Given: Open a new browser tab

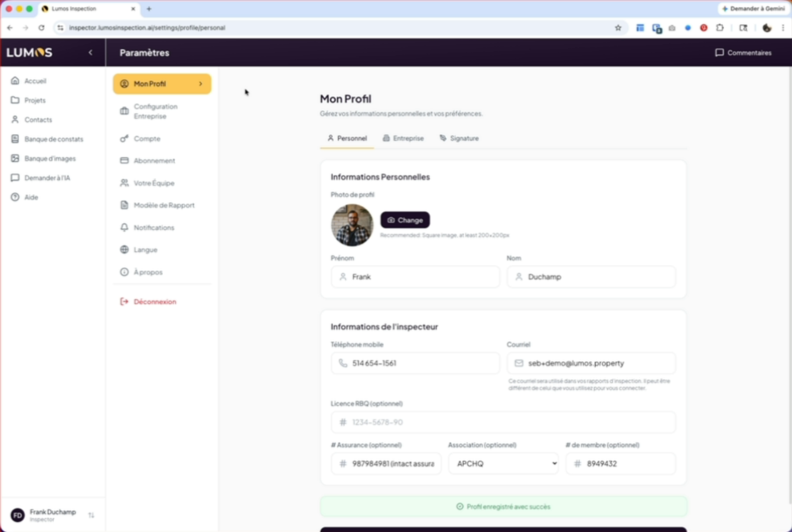Looking at the screenshot, I should (x=149, y=9).
